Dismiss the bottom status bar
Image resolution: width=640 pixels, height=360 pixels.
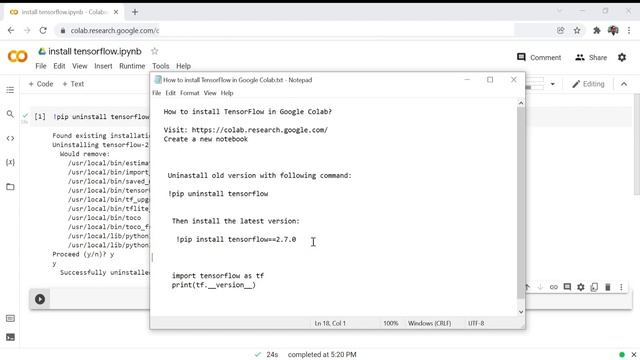[x=633, y=355]
